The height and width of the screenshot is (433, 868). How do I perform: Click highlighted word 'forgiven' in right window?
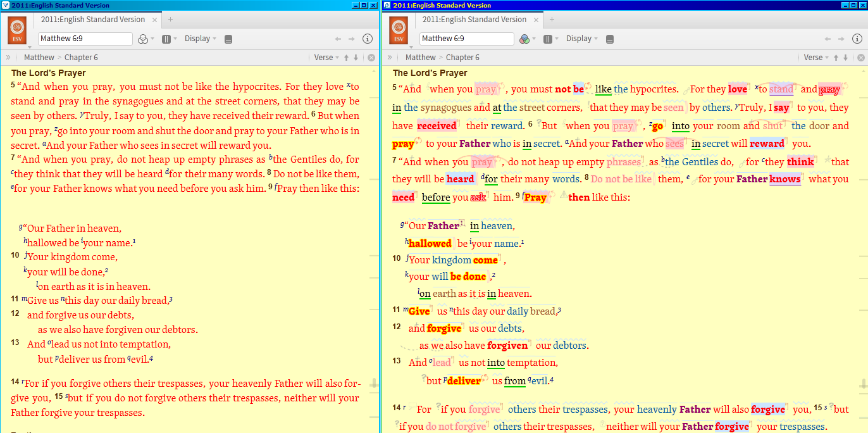coord(507,346)
